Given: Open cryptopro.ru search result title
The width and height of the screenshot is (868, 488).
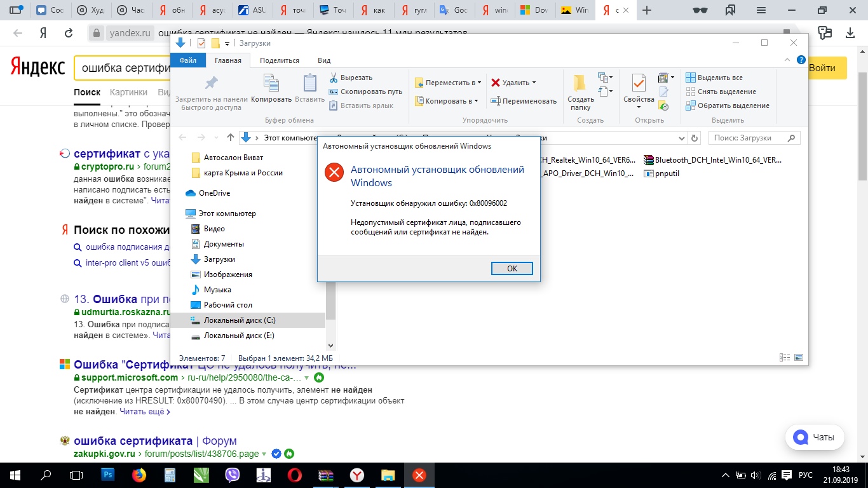Looking at the screenshot, I should coord(122,153).
